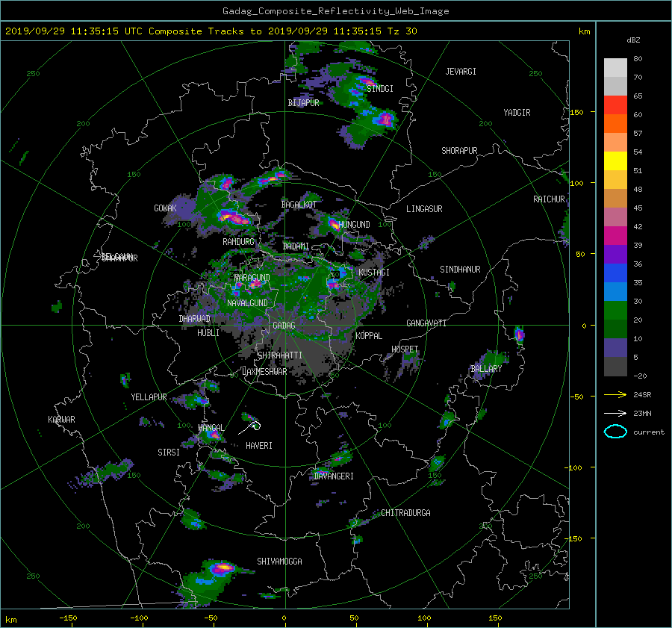This screenshot has width=672, height=628.
Task: Click the HANGAL city label
Action: coord(211,428)
